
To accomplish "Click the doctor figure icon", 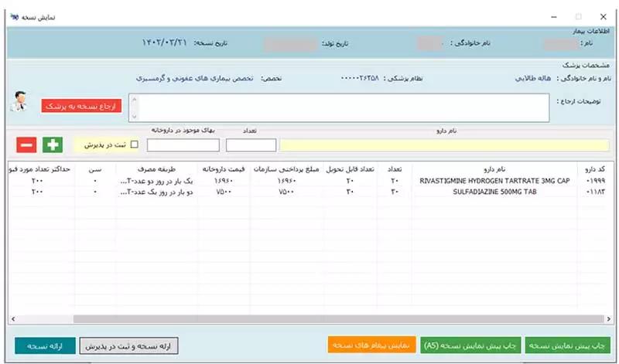I will pyautogui.click(x=19, y=101).
